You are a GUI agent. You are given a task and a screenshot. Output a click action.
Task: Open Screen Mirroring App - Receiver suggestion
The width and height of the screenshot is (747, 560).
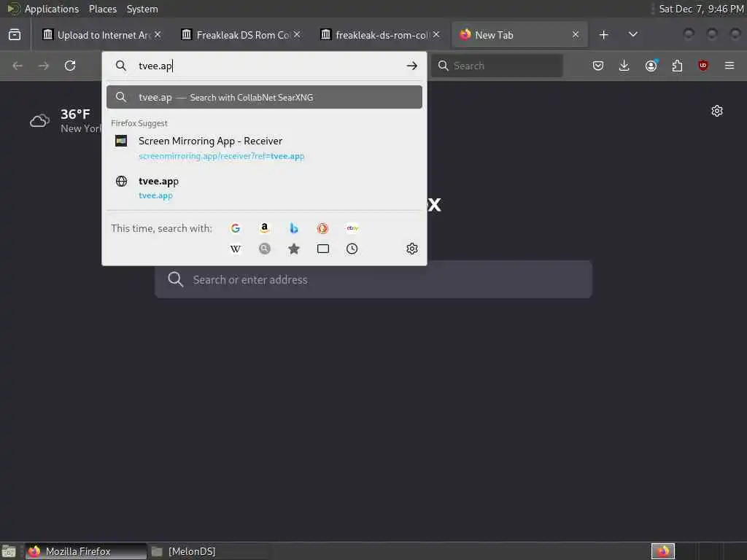point(264,148)
